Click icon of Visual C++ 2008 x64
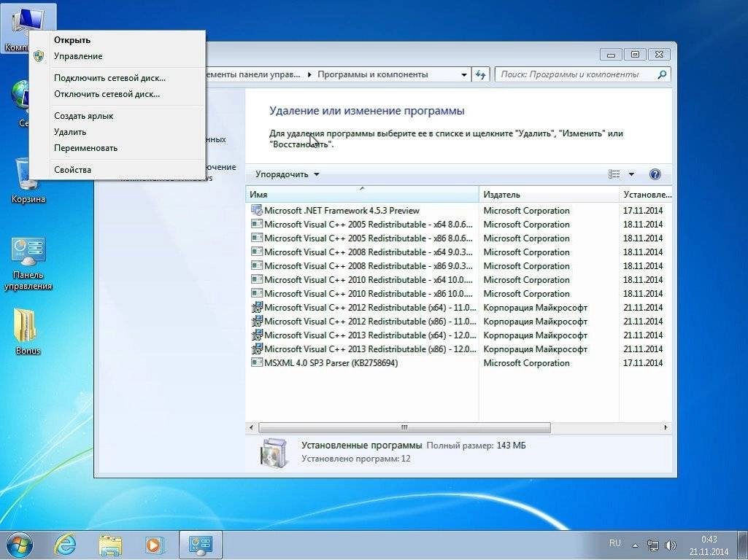This screenshot has width=748, height=560. tap(257, 252)
